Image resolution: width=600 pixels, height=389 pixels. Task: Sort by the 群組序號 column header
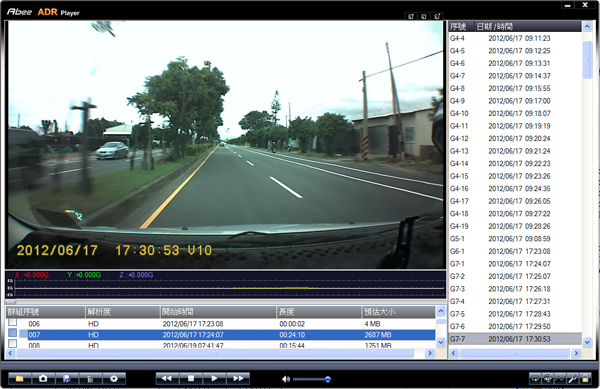(45, 312)
